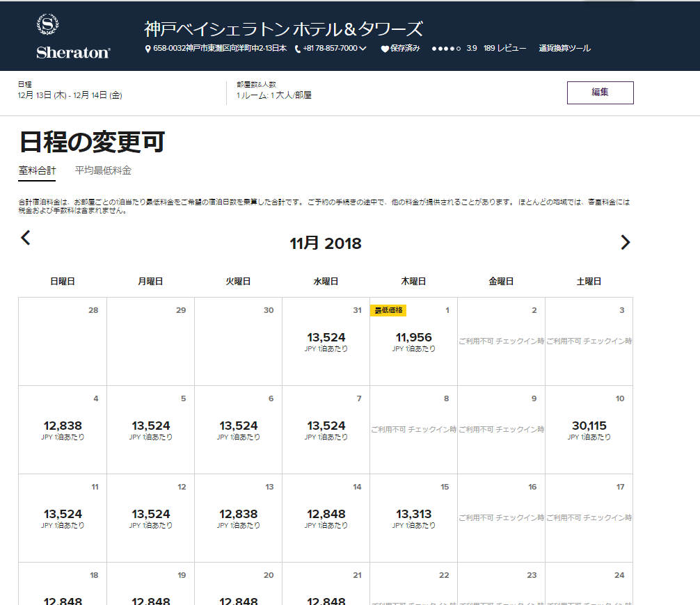
Task: Click the rating dots showing 3.9
Action: 446,49
